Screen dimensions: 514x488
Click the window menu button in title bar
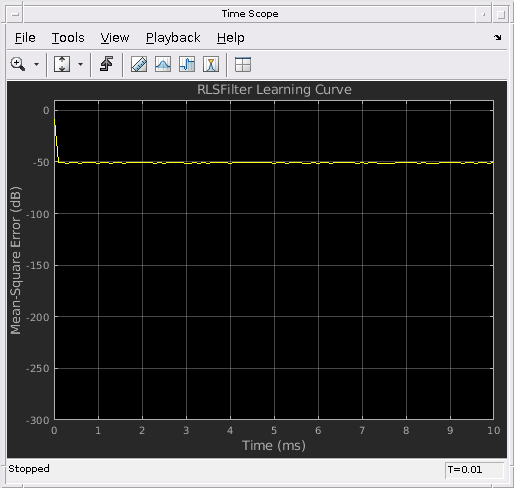[15, 14]
